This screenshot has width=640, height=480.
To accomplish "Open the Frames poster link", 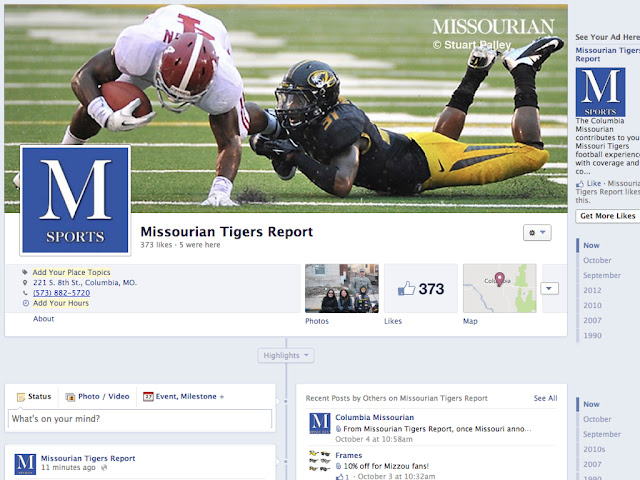I will pos(349,455).
